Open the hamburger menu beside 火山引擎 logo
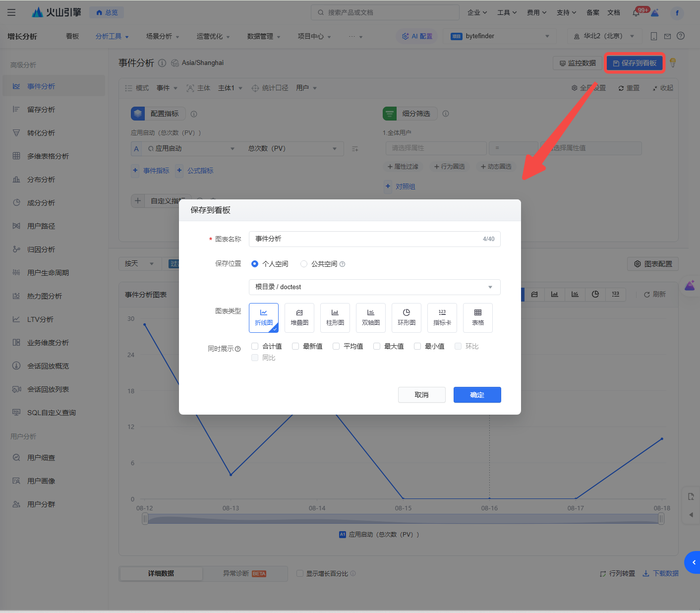Image resolution: width=700 pixels, height=613 pixels. point(11,12)
